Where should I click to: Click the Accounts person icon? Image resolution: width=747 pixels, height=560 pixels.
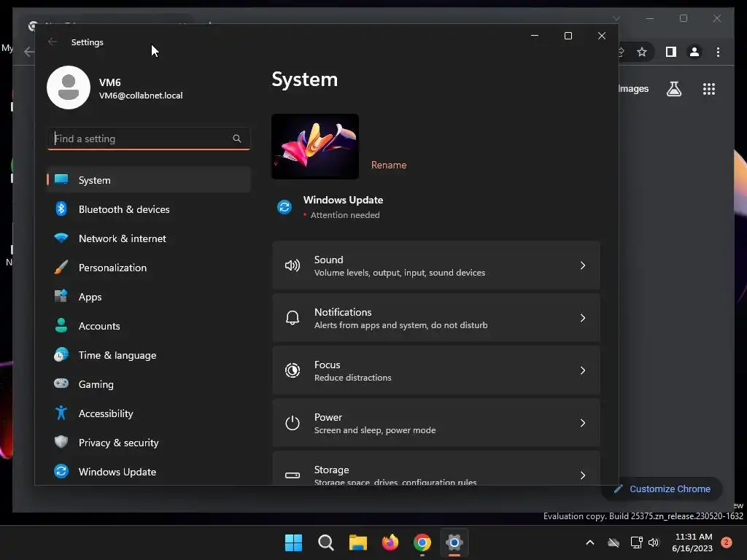coord(61,325)
